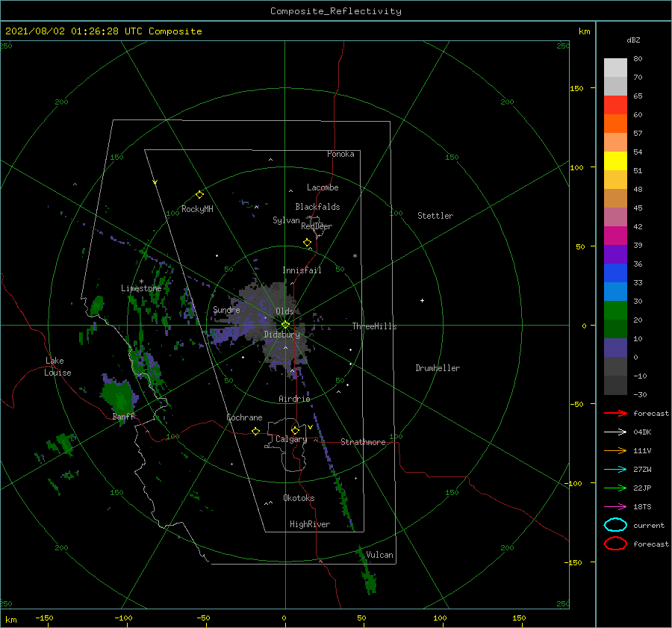
Task: Click the orange 111V arrow icon
Action: 615,450
